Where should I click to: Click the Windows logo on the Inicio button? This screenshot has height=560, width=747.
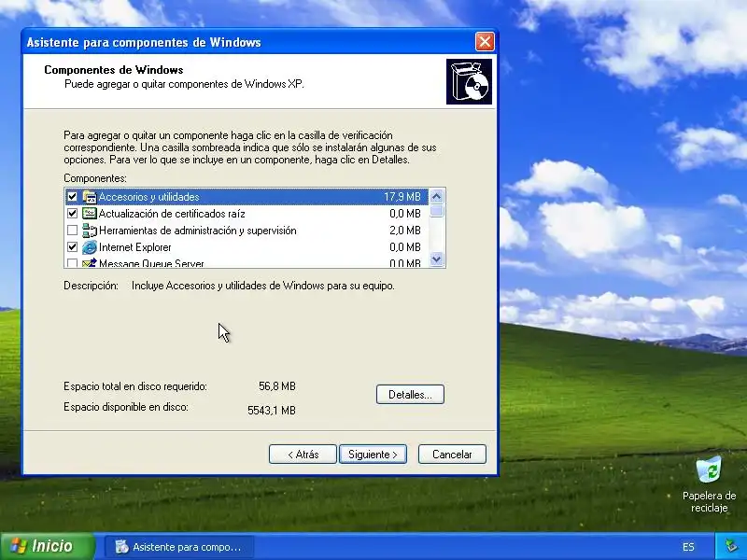point(18,546)
